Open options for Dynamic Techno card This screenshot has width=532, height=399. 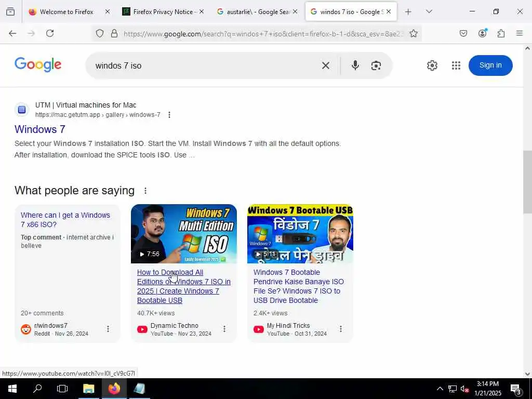click(x=224, y=329)
